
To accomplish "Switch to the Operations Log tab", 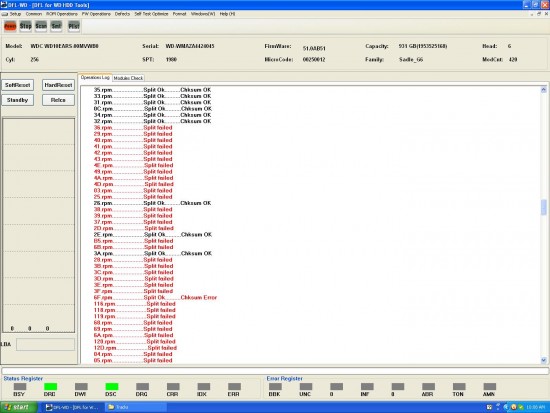I will tap(95, 78).
